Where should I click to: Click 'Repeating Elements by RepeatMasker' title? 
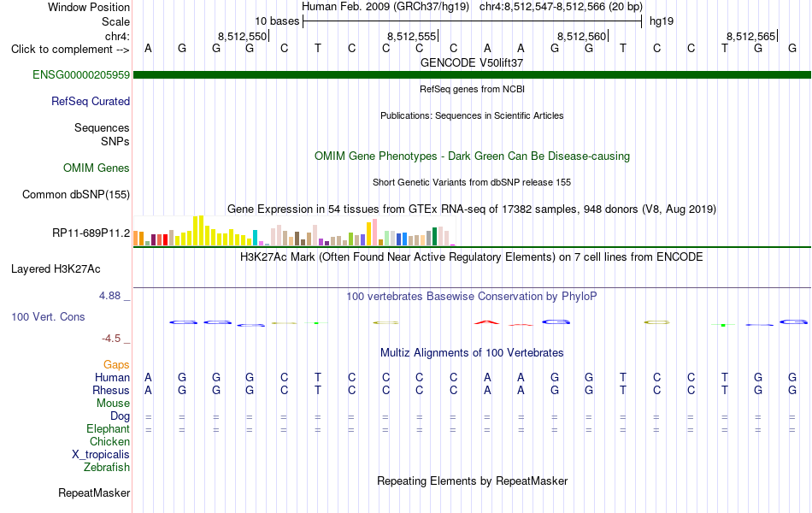coord(473,481)
